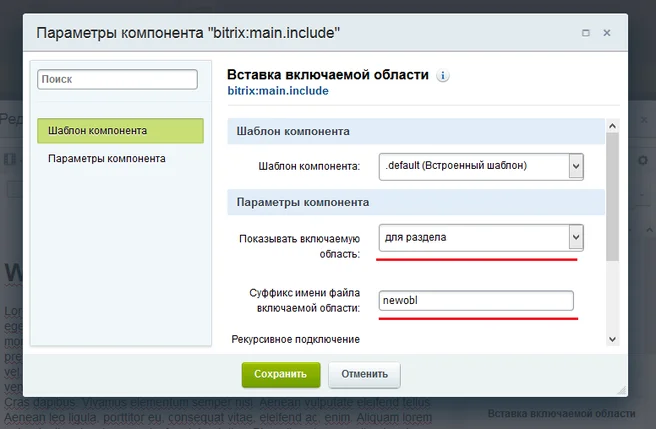Click the scrollbar up arrow
The height and width of the screenshot is (429, 656).
[x=613, y=125]
